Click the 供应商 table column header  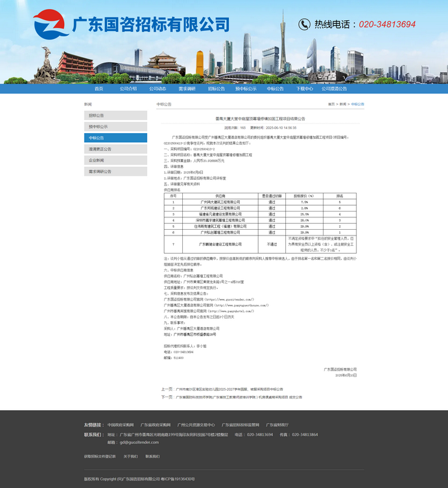220,196
